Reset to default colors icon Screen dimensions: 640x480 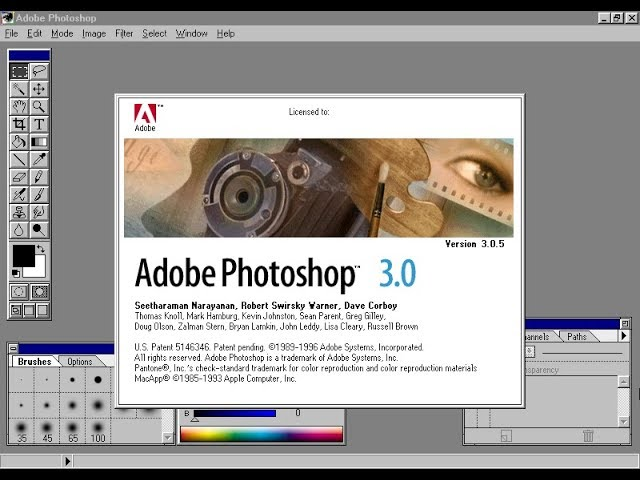point(16,273)
